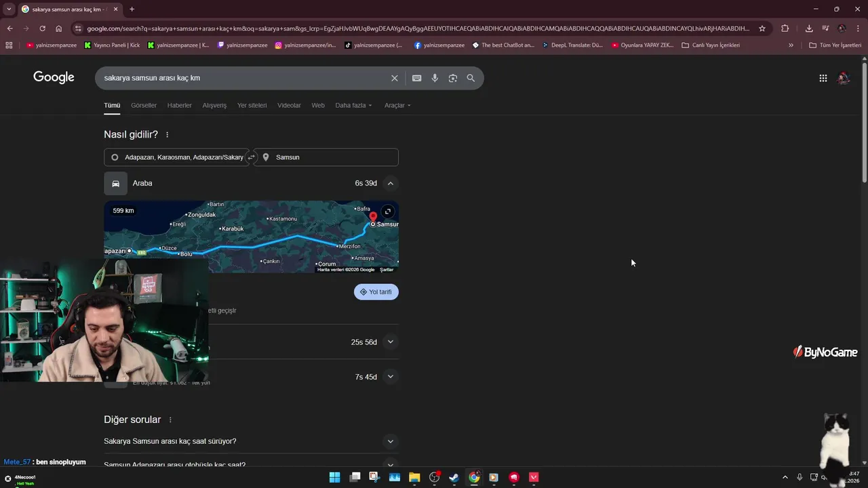Viewport: 868px width, 488px height.
Task: Open the Google apps grid
Action: coord(823,78)
